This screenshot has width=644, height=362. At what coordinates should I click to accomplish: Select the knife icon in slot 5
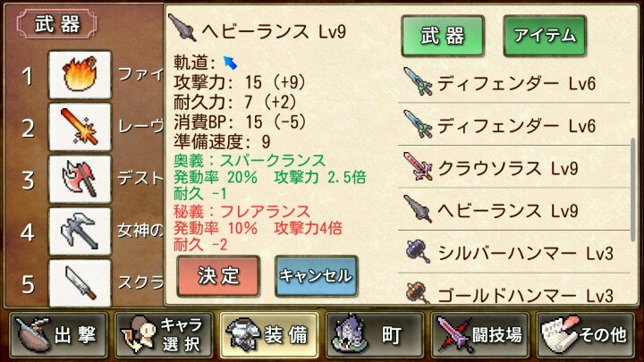tap(80, 283)
